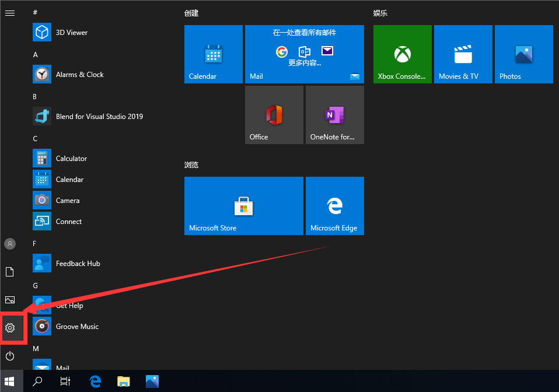
Task: Launch Groove Music
Action: 100,327
